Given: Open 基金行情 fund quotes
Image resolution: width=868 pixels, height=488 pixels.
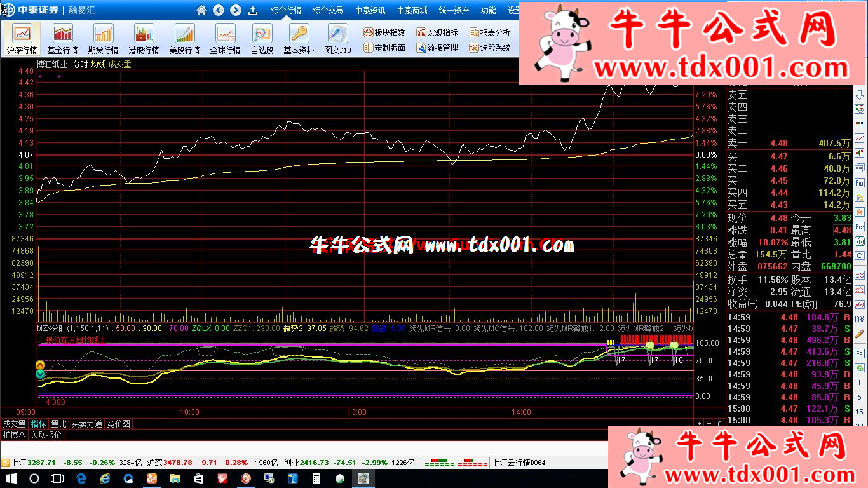Looking at the screenshot, I should click(x=62, y=39).
